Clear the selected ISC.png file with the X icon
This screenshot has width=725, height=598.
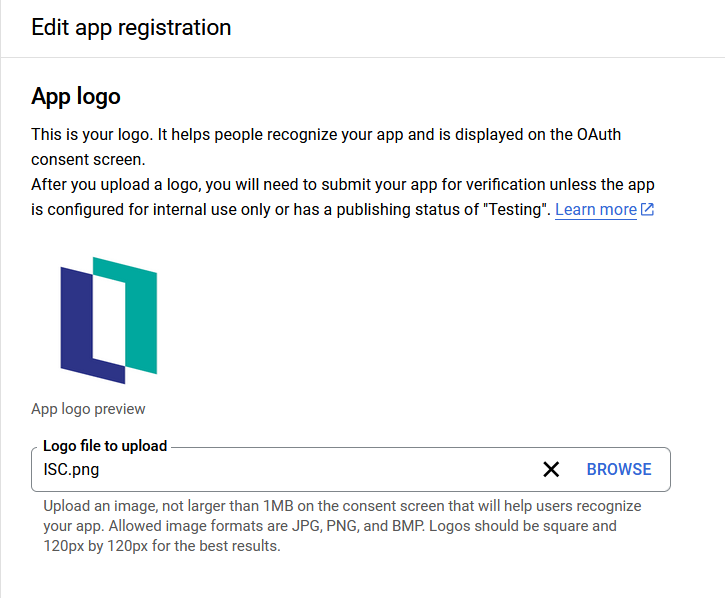pyautogui.click(x=551, y=469)
